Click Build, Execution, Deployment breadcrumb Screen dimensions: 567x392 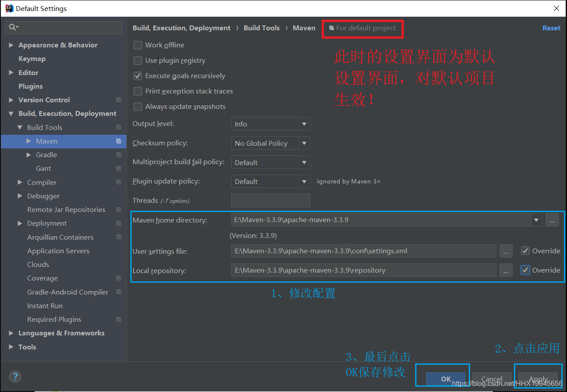click(x=181, y=28)
